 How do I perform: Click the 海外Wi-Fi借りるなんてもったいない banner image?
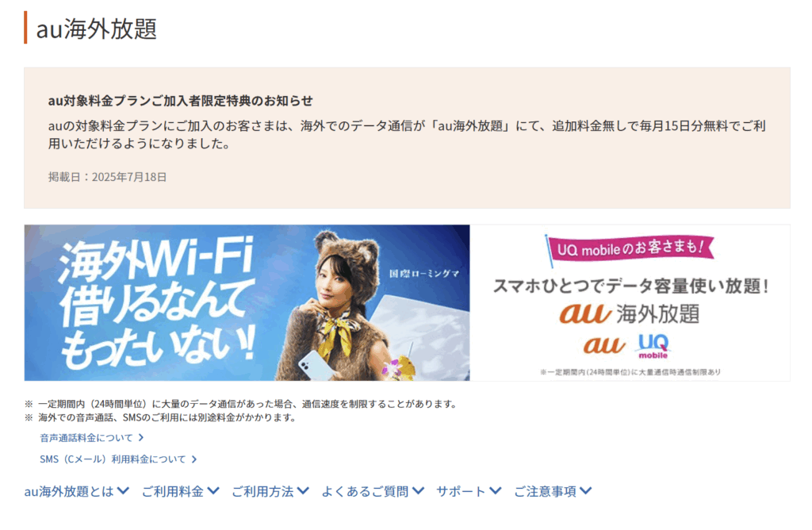pos(247,302)
